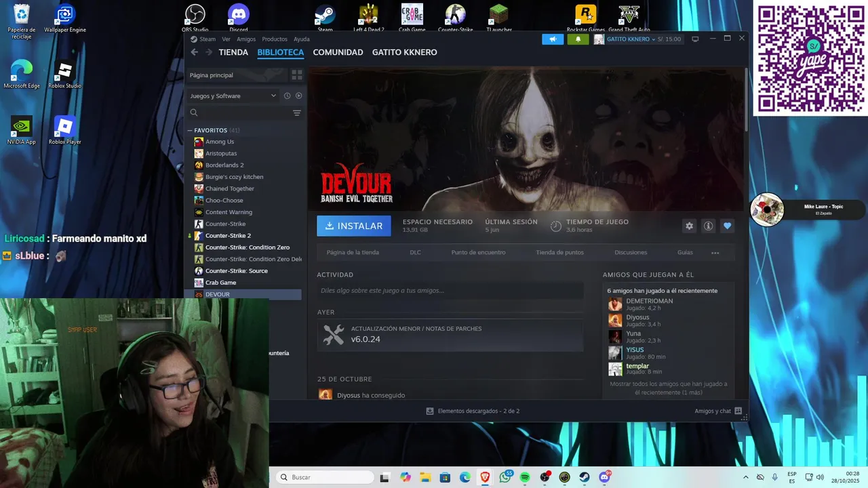The image size is (868, 488).
Task: Open more links ellipsis in DEVOUR tabs
Action: [x=715, y=253]
